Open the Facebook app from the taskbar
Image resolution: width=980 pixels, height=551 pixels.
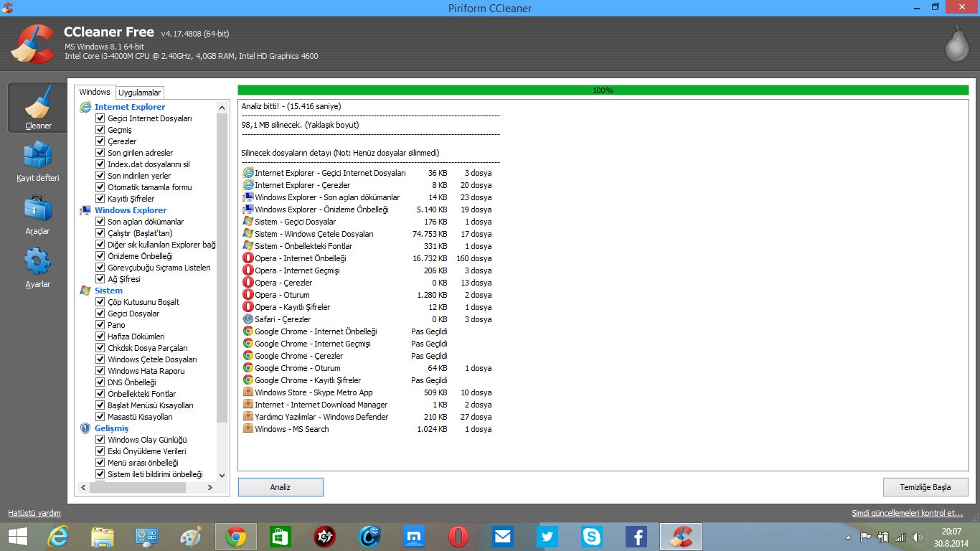point(636,537)
